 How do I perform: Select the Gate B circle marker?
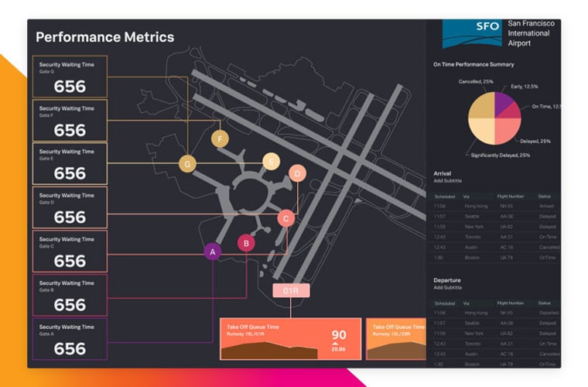[246, 244]
